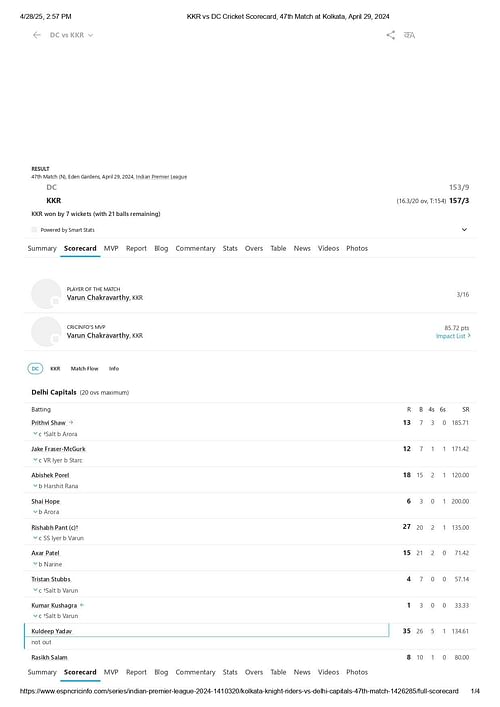Open Kuldeep Yadav's player link
This screenshot has height=707, width=500.
51,631
